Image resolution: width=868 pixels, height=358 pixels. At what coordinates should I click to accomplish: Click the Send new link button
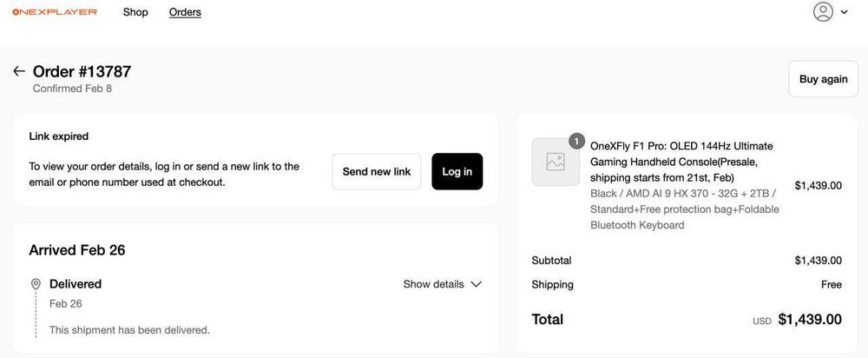[x=377, y=171]
